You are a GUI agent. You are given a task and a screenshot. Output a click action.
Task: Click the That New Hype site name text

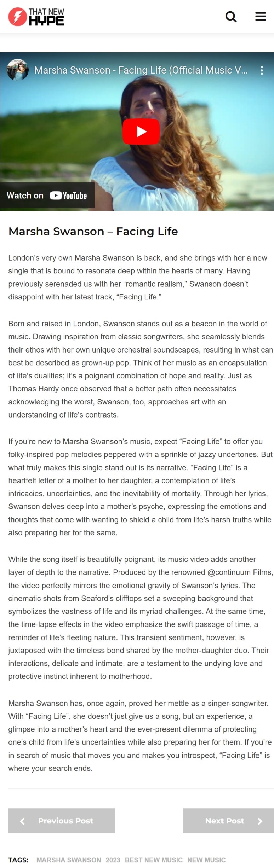pyautogui.click(x=46, y=17)
